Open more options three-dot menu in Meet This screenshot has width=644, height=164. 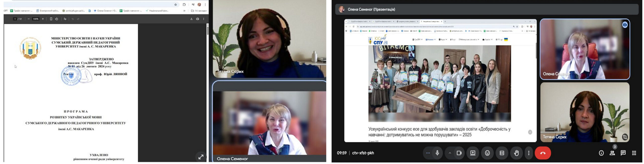click(529, 153)
